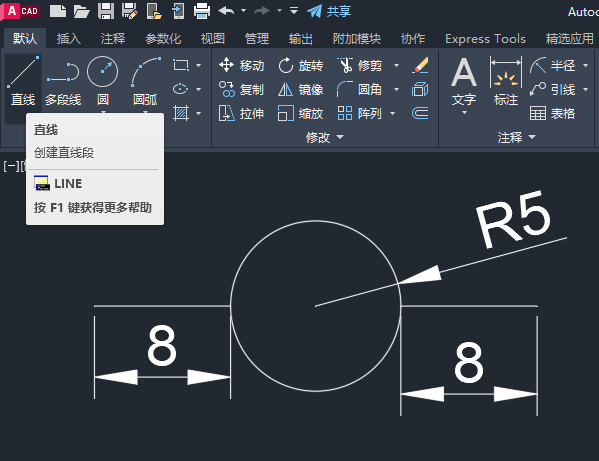The height and width of the screenshot is (461, 599).
Task: Expand the Annotation (注释) panel
Action: (516, 137)
